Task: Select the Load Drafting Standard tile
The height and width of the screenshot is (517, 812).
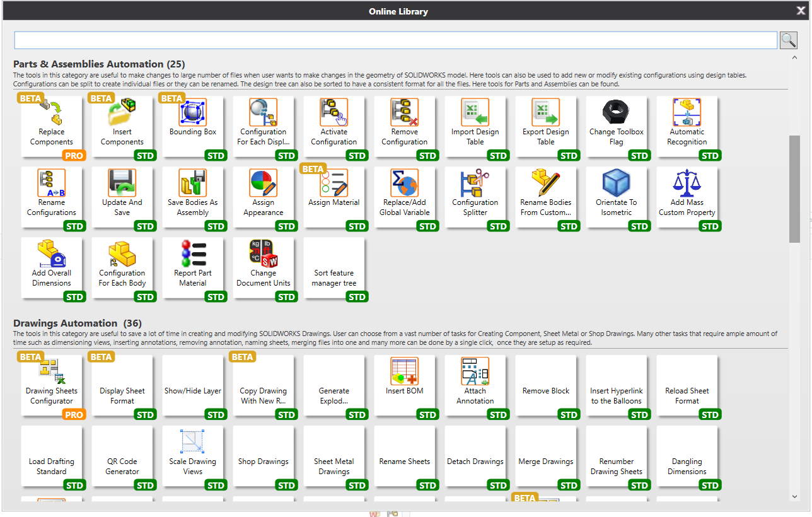Action: 52,456
